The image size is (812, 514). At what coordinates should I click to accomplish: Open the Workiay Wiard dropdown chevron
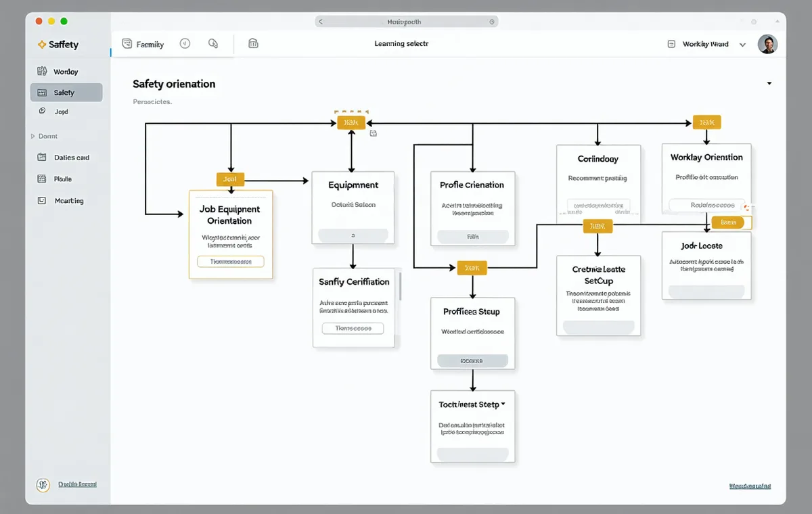742,45
